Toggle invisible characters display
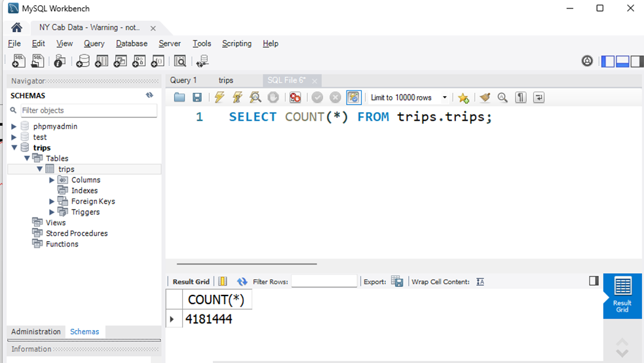This screenshot has width=644, height=363. coord(521,98)
